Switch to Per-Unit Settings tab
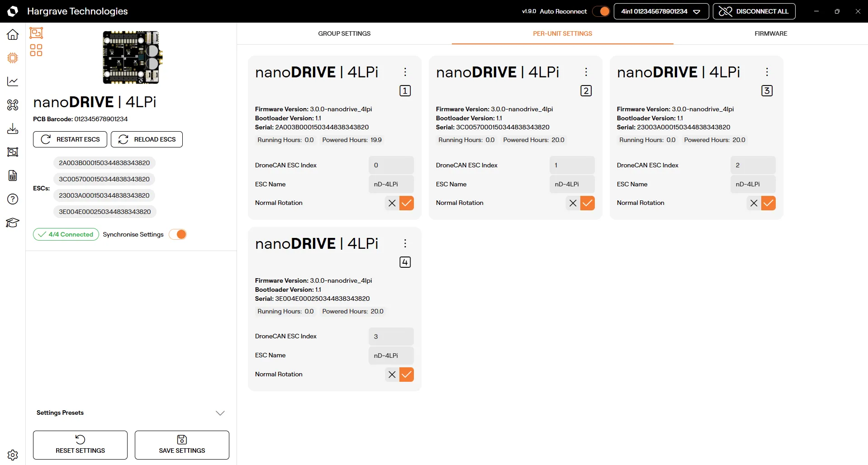Screen dimensions: 868x465 click(x=563, y=33)
